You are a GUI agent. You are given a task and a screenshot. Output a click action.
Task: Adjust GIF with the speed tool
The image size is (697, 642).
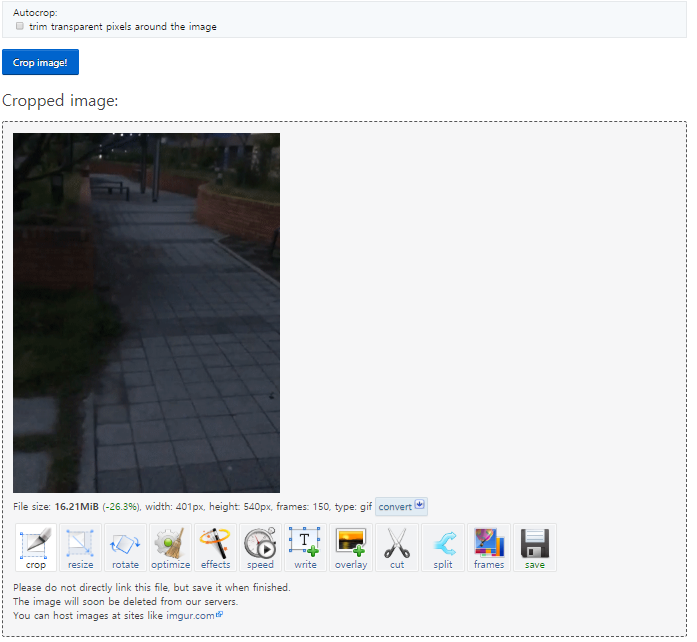(x=260, y=547)
